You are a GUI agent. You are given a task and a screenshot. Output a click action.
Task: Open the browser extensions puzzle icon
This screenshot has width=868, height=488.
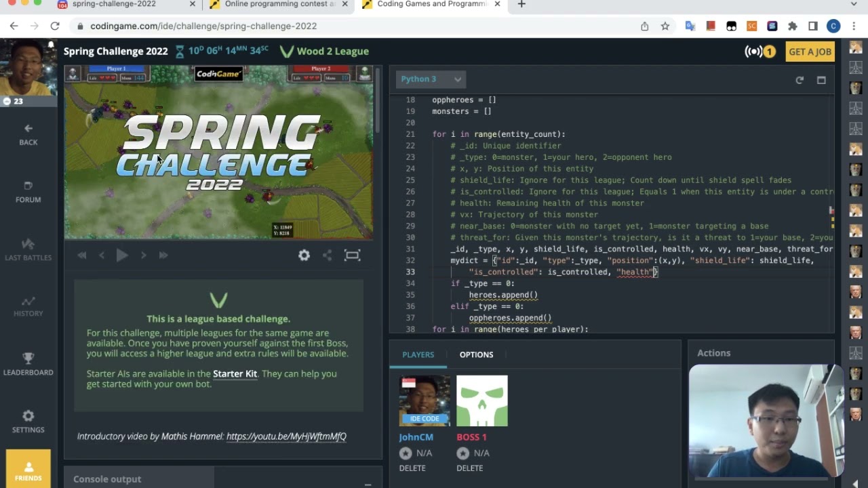pyautogui.click(x=792, y=26)
